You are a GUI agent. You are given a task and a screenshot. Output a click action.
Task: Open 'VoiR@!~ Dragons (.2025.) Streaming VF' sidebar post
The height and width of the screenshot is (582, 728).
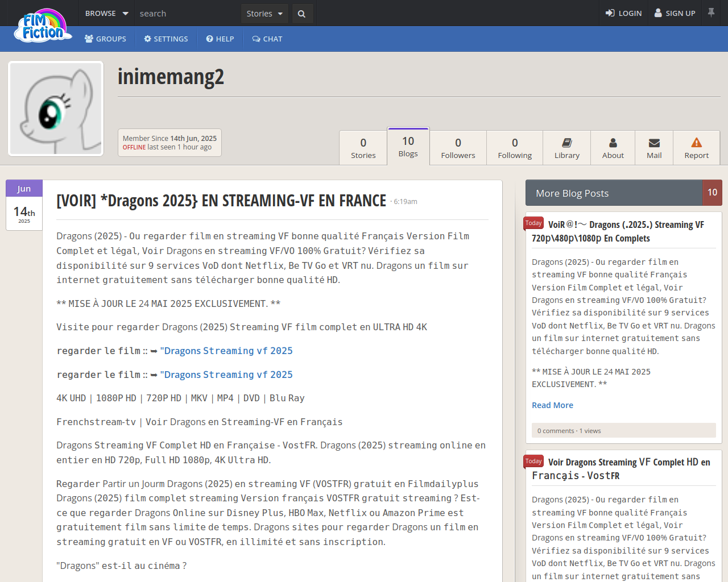pyautogui.click(x=618, y=231)
